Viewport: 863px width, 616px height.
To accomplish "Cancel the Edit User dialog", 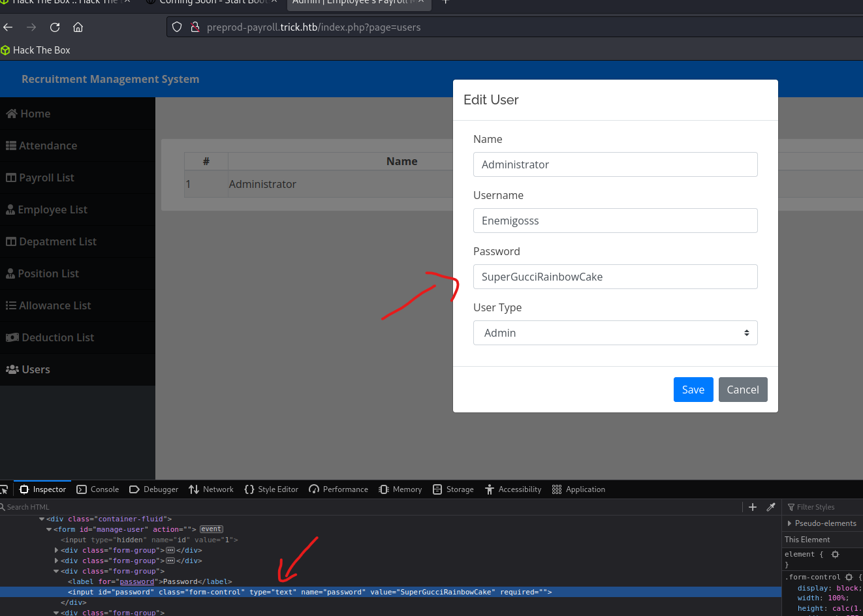I will click(x=743, y=390).
